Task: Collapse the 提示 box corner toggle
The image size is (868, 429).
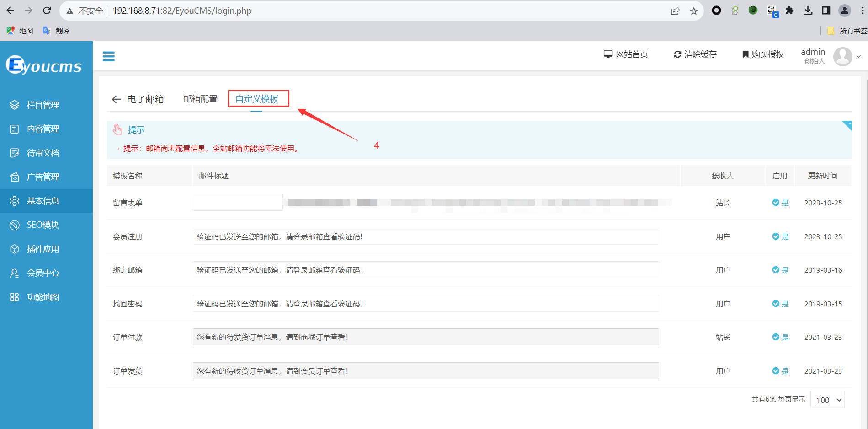Action: (x=848, y=125)
